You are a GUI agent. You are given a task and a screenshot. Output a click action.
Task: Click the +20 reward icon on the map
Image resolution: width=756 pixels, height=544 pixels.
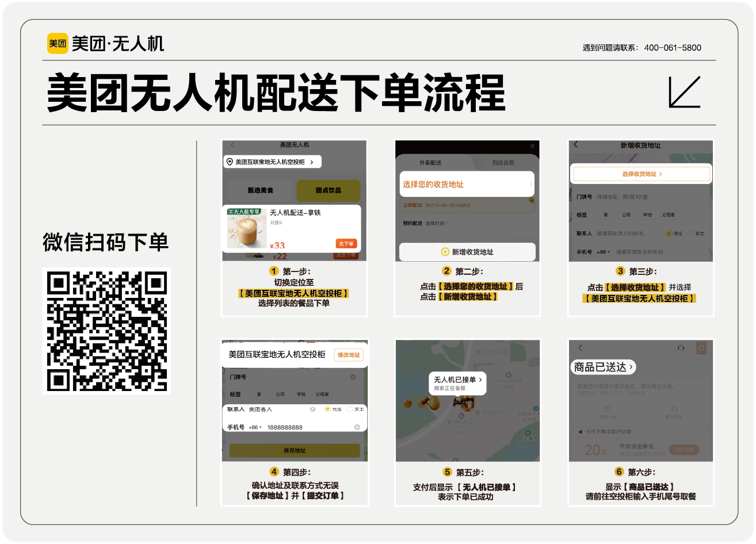[x=408, y=403]
